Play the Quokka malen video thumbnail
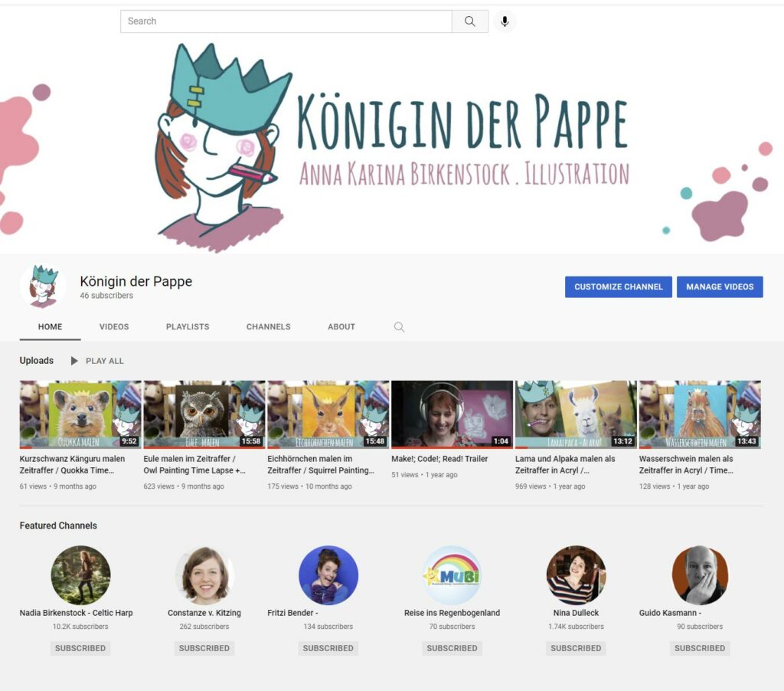 80,414
